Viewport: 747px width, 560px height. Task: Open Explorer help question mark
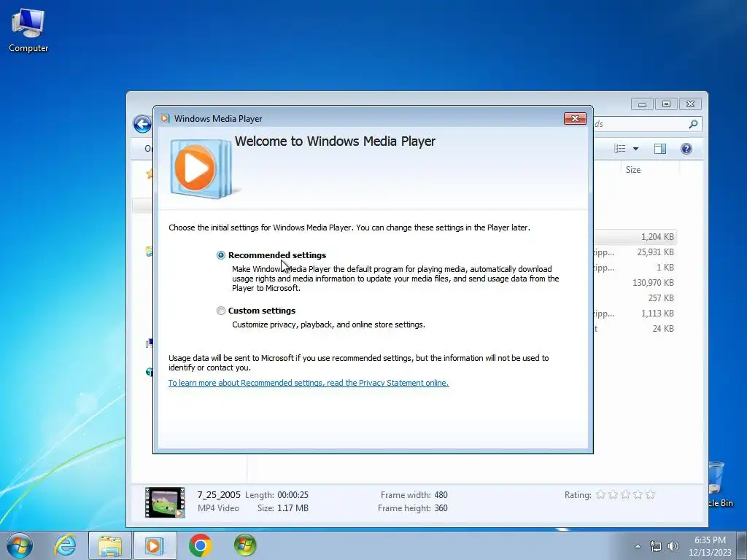point(686,149)
